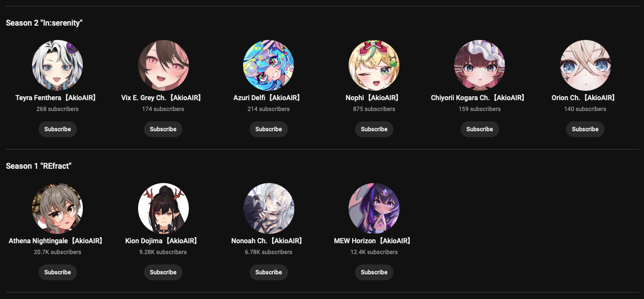Click Azuri Delfi's colorful avatar
644x299 pixels.
[x=269, y=65]
